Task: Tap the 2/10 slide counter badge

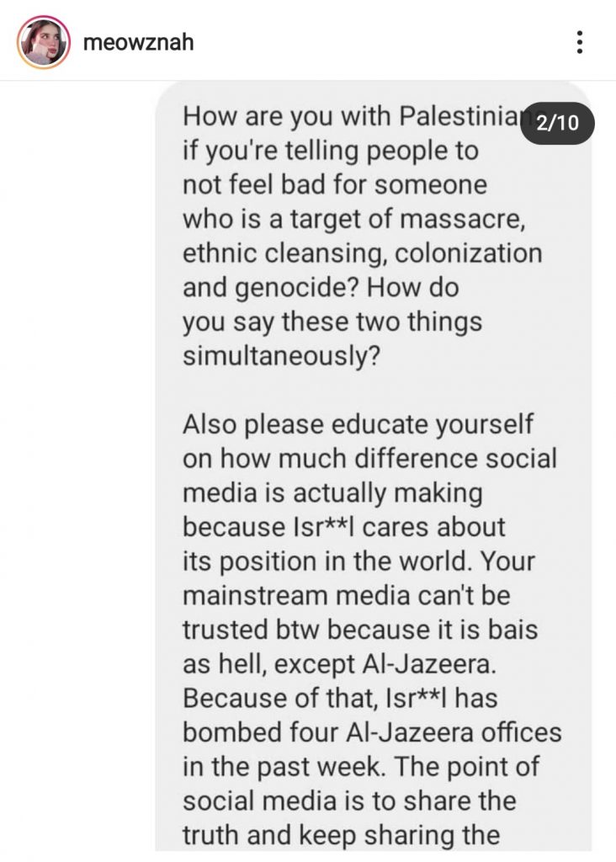Action: coord(557,123)
